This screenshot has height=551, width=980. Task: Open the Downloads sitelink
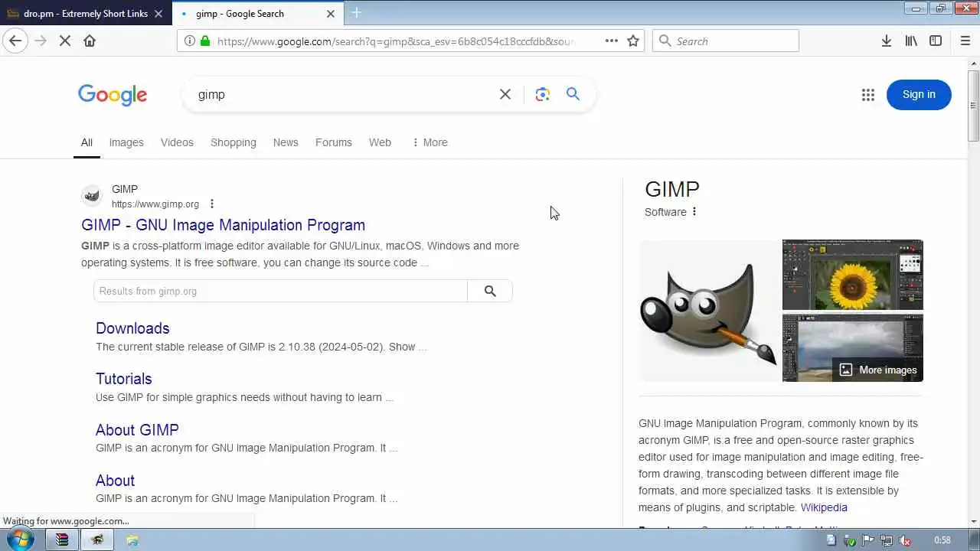click(x=132, y=328)
